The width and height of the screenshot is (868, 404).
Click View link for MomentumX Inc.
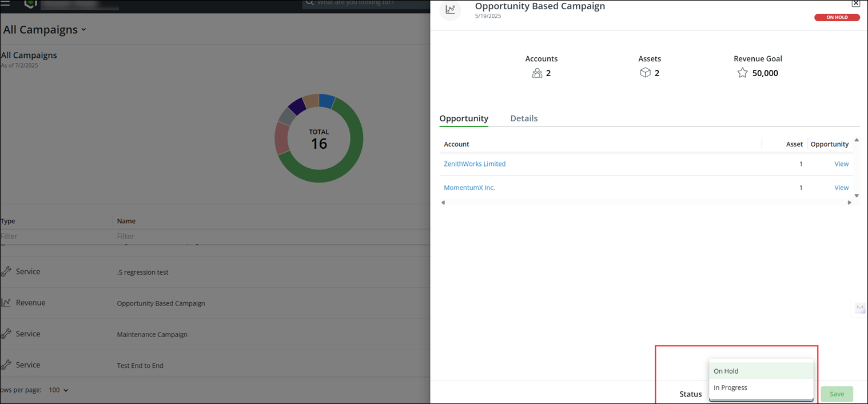click(x=842, y=188)
